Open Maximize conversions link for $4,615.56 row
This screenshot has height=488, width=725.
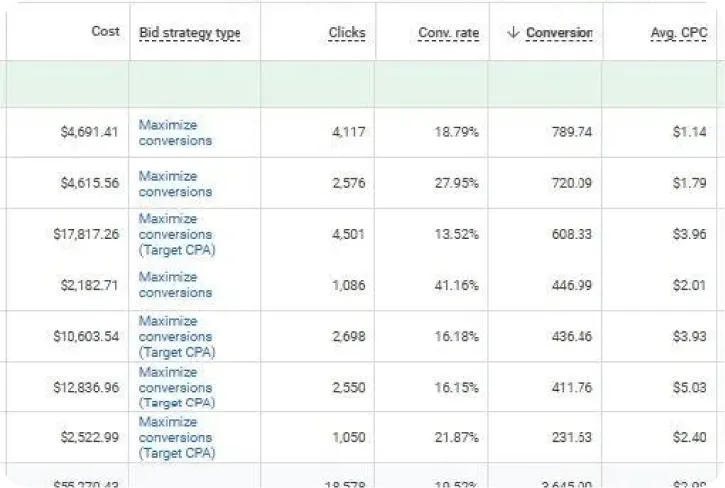pyautogui.click(x=175, y=184)
